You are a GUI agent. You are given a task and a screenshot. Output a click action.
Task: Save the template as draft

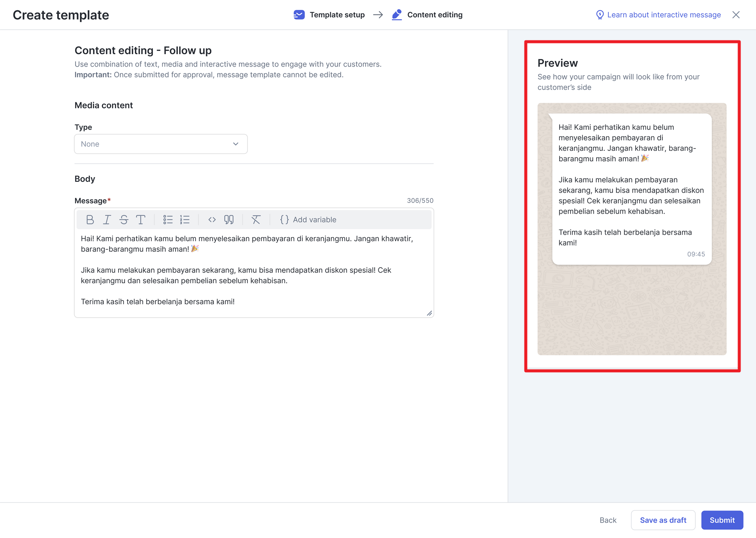tap(663, 520)
